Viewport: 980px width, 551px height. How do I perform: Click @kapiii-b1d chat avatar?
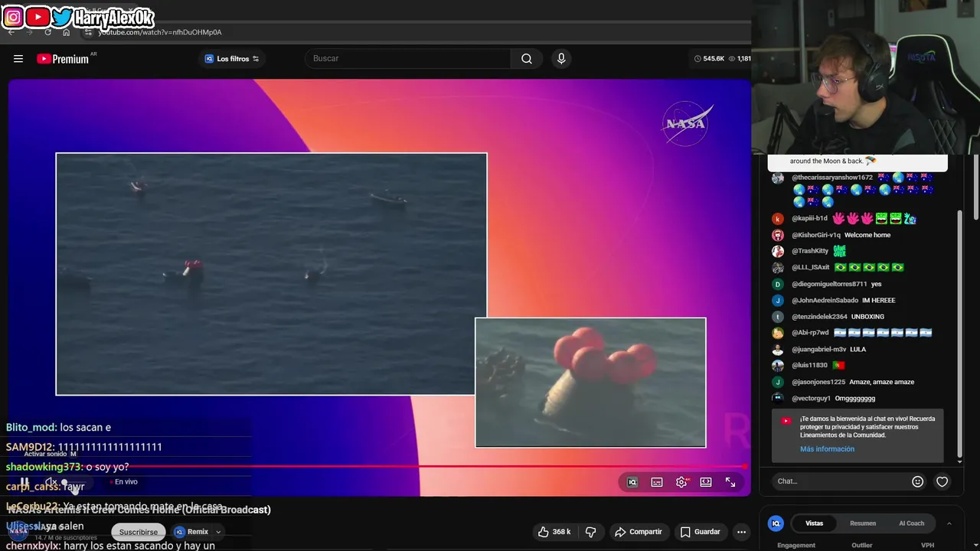coord(778,219)
